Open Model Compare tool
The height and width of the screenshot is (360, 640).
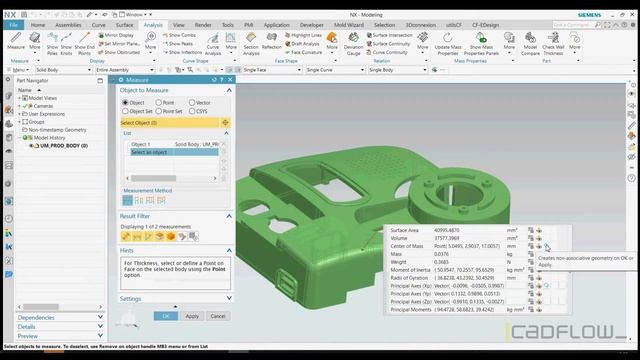(x=530, y=44)
